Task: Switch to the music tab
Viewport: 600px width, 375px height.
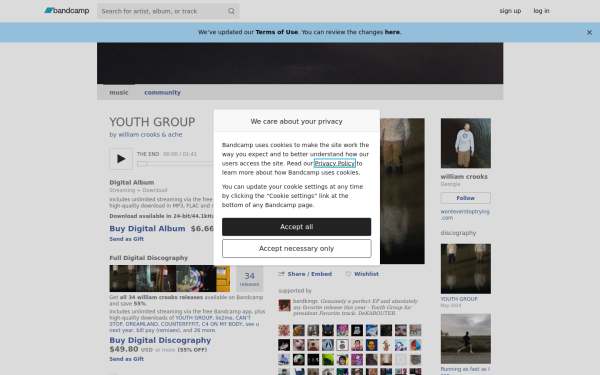Action: point(119,93)
